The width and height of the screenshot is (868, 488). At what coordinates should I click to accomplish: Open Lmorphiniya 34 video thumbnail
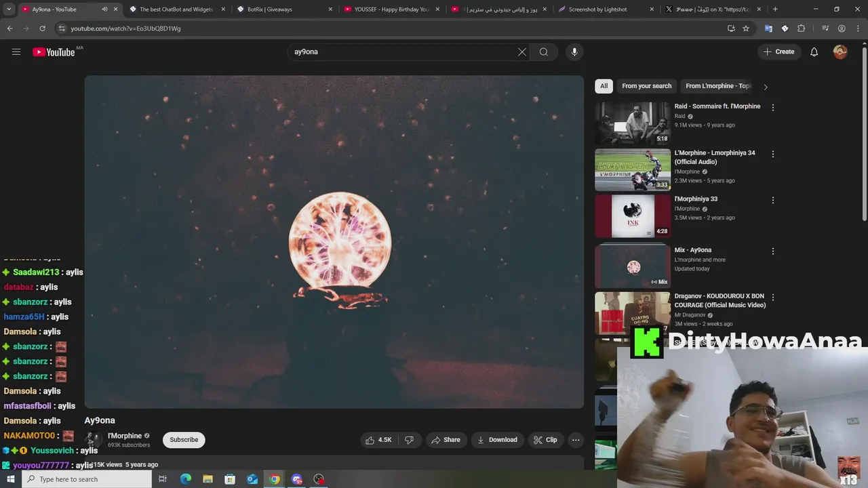tap(633, 169)
